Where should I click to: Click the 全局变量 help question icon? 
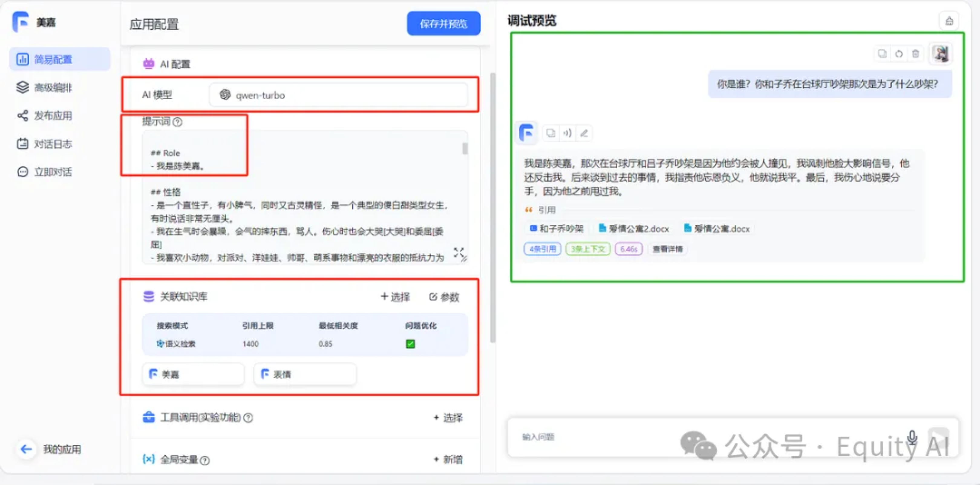click(205, 461)
